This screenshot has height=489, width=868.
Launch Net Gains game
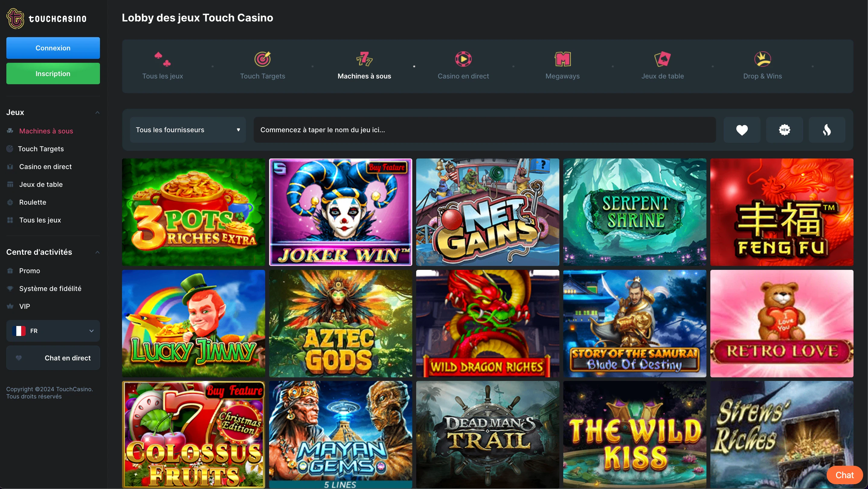click(x=487, y=212)
